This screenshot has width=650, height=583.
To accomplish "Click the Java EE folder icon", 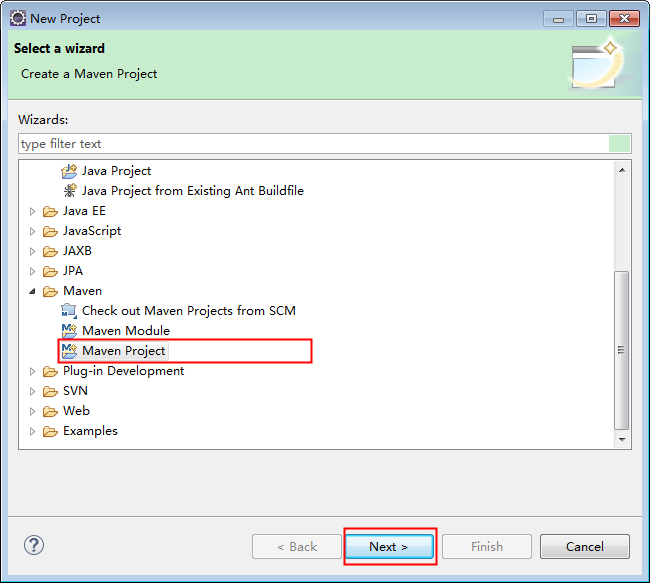I will pos(50,211).
